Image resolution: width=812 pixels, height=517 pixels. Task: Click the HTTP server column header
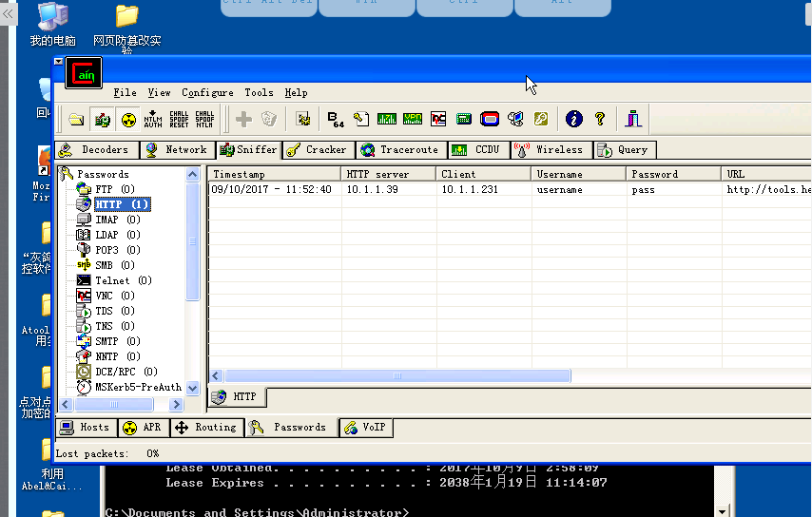[388, 174]
